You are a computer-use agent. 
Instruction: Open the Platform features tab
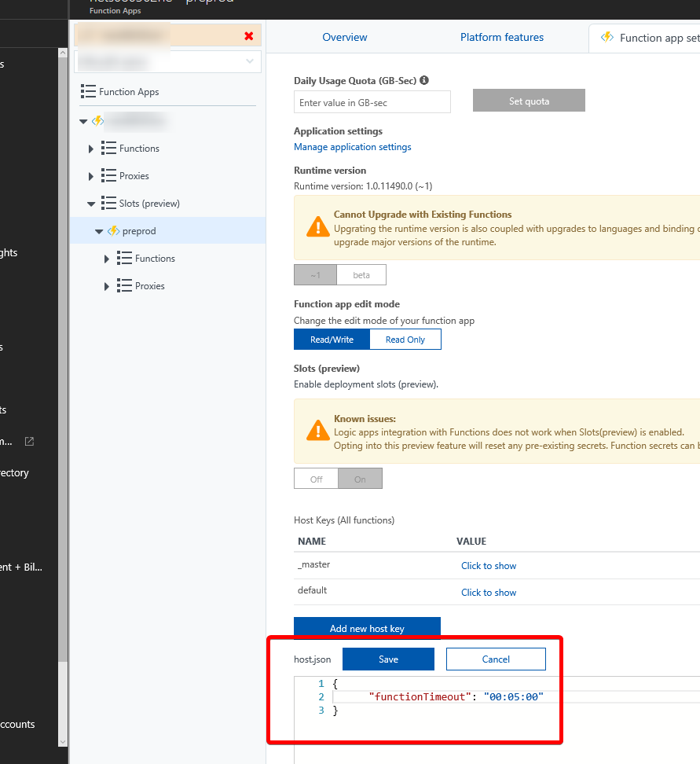[502, 37]
